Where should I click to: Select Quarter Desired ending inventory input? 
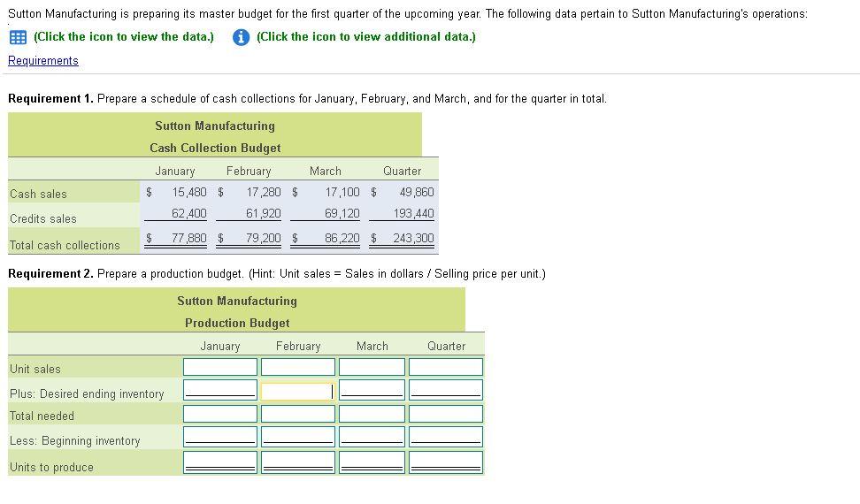[x=446, y=390]
